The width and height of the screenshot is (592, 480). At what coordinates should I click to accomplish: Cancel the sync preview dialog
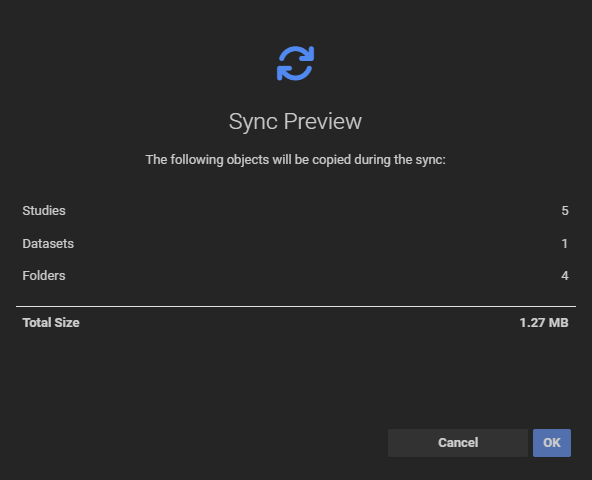458,443
